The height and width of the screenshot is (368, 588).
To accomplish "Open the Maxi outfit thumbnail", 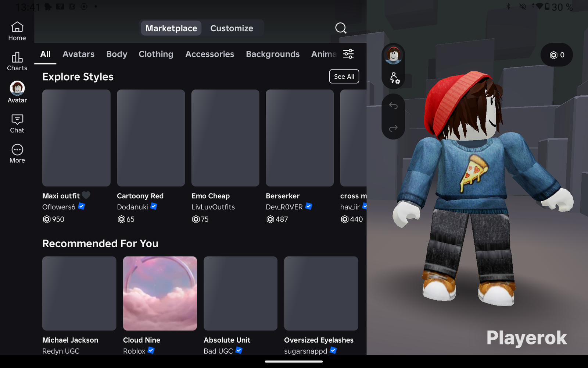I will 76,138.
